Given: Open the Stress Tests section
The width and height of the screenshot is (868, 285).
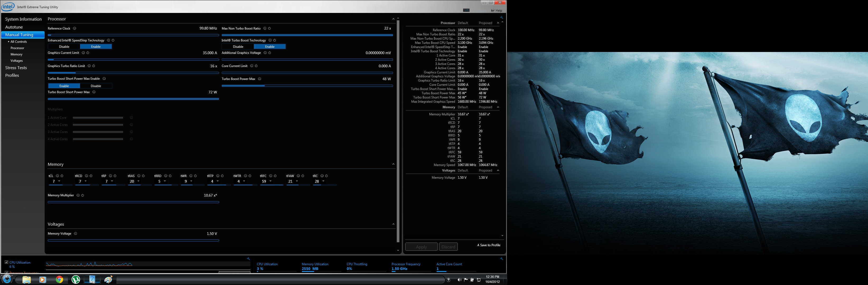Looking at the screenshot, I should [x=16, y=68].
